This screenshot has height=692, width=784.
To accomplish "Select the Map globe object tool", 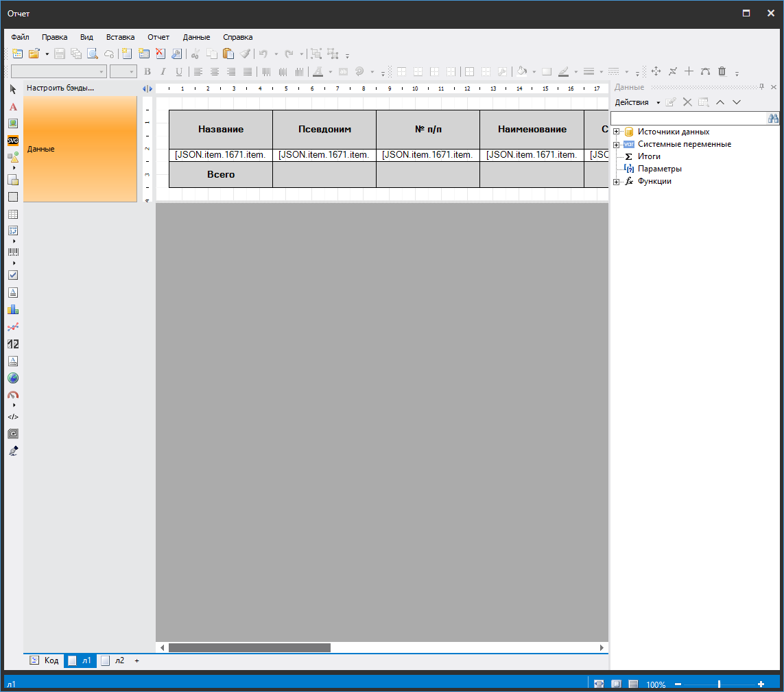I will (x=13, y=378).
